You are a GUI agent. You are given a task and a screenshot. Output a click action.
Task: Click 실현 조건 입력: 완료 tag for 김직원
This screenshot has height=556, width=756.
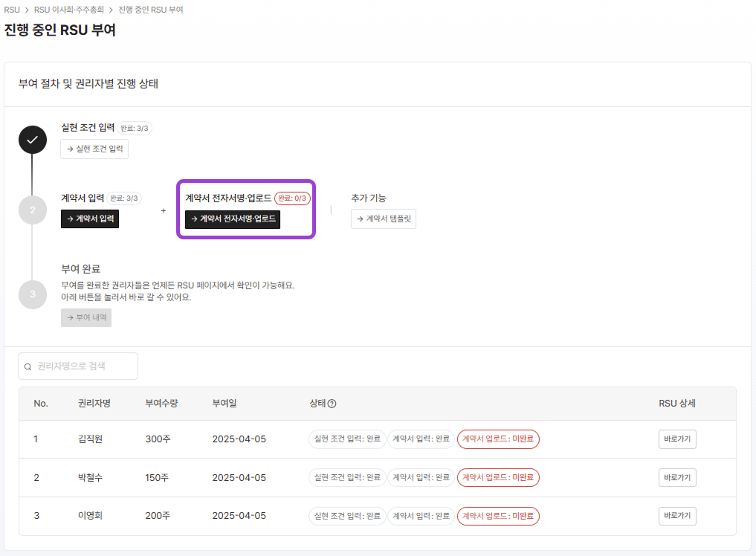(x=347, y=439)
